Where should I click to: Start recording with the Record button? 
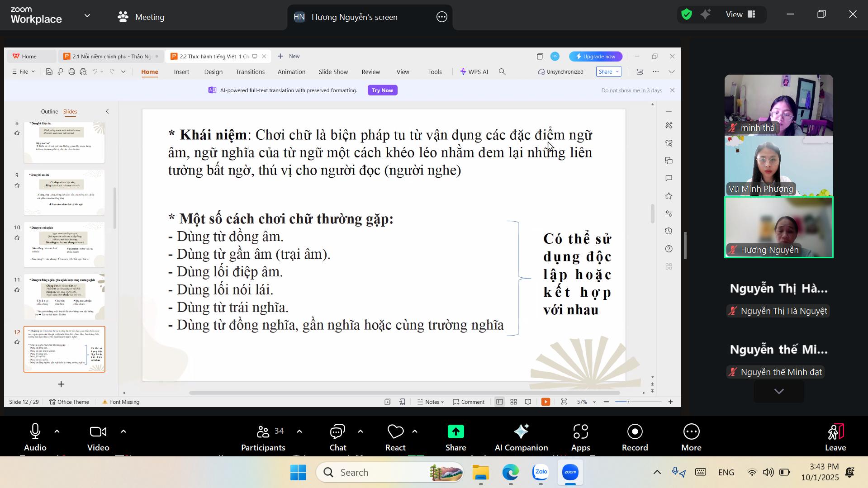click(635, 437)
